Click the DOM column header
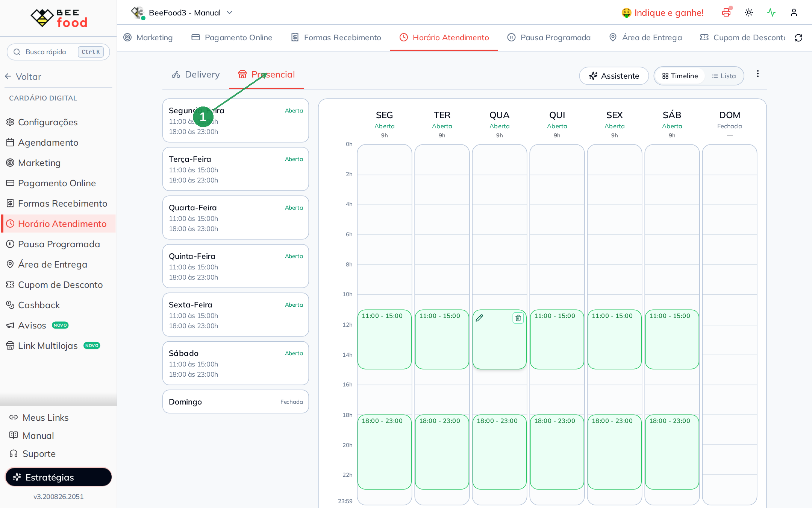 (x=729, y=115)
